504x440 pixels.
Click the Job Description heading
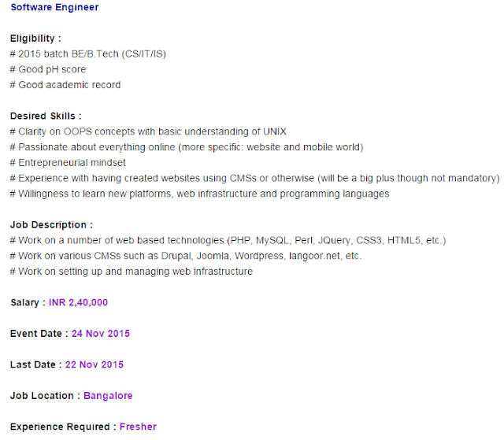(x=51, y=224)
